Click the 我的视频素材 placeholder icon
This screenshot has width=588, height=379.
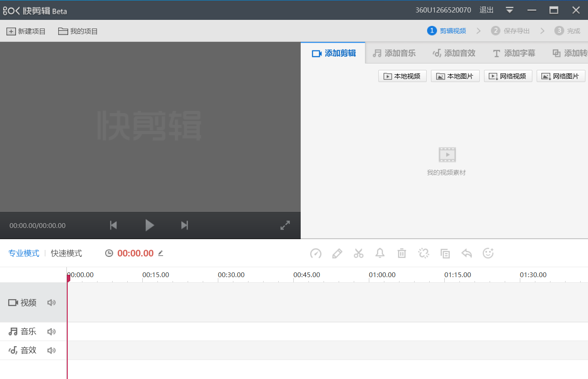pos(447,155)
